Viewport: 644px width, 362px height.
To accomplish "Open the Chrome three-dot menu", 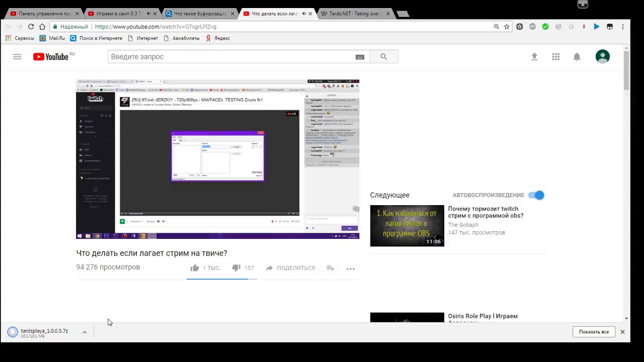I will pos(623,27).
